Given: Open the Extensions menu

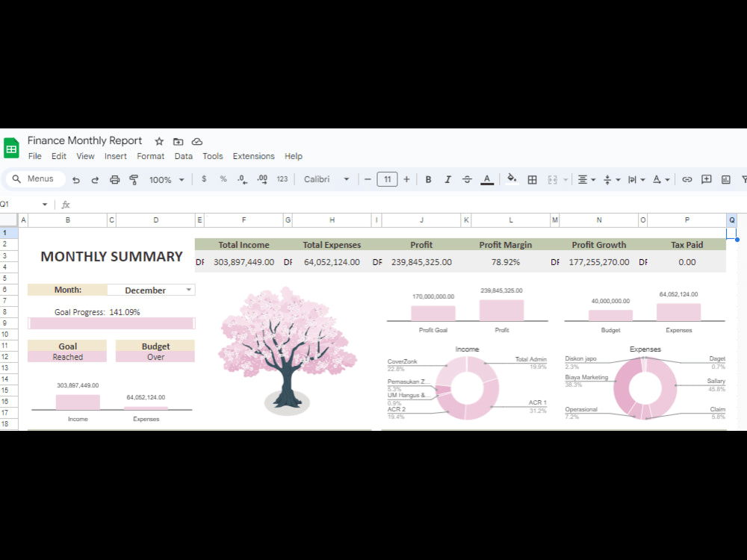Looking at the screenshot, I should coord(253,156).
